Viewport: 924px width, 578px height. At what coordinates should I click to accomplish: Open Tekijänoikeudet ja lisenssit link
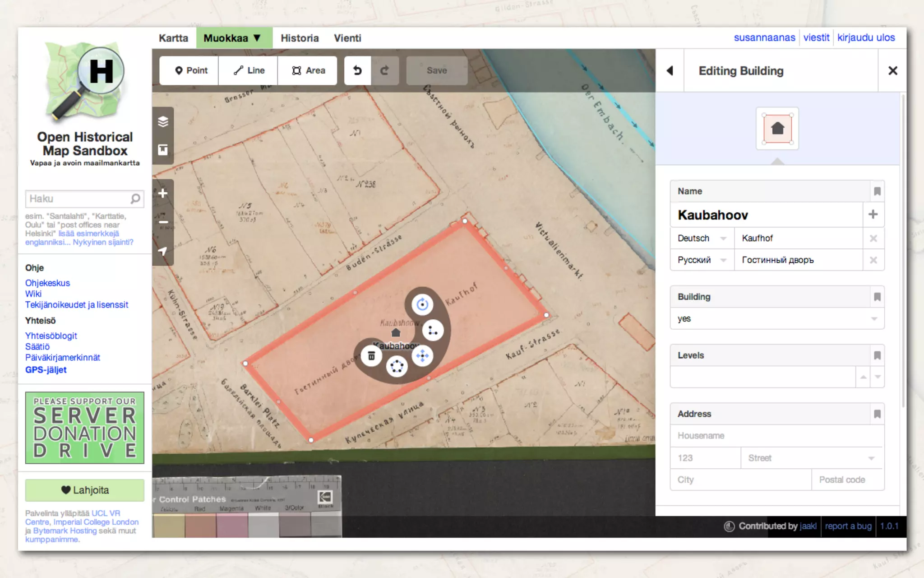77,305
